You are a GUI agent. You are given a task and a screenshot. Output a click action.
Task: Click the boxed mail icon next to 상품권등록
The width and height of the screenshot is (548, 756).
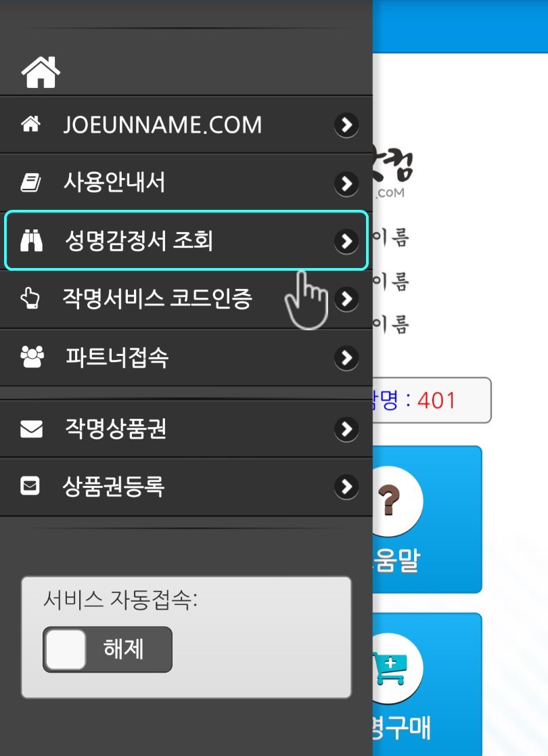(x=30, y=486)
